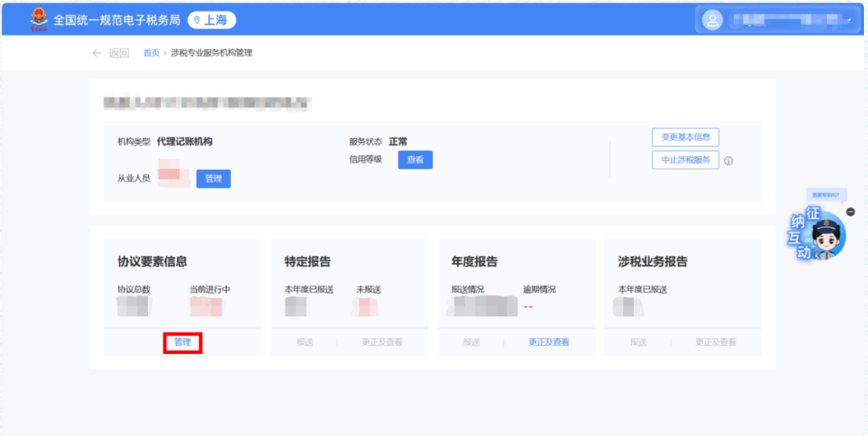Click the 全国统一规范电子税务局 title
The width and height of the screenshot is (868, 436).
117,20
